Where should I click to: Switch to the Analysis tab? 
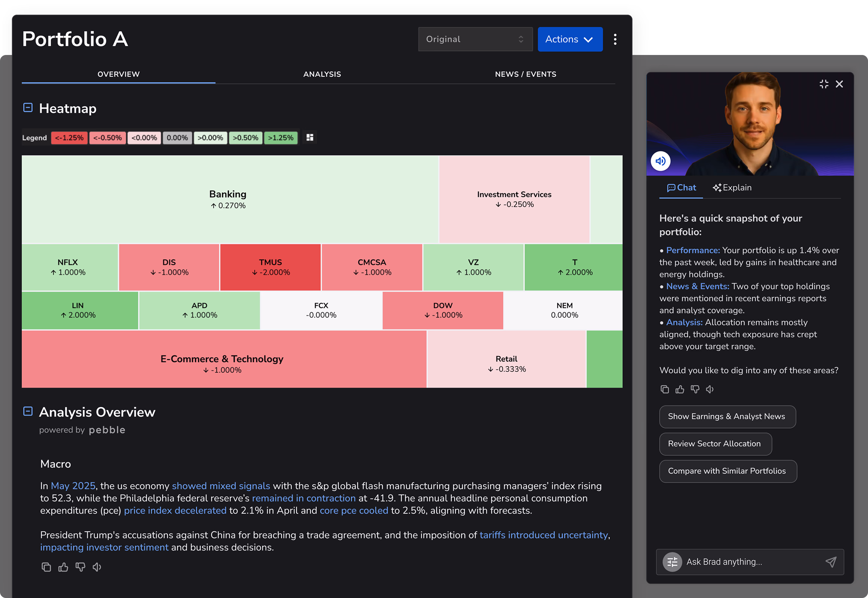point(322,74)
